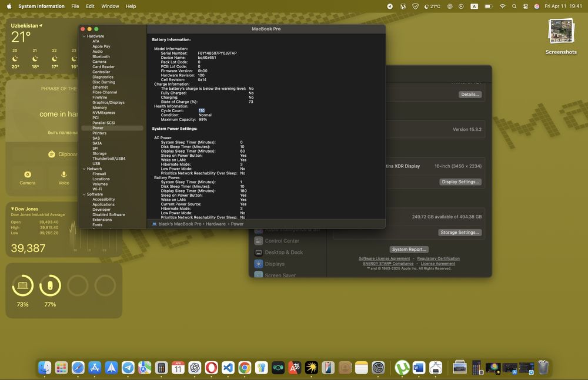Launch Safari from the dock
This screenshot has width=588, height=380.
(78, 368)
